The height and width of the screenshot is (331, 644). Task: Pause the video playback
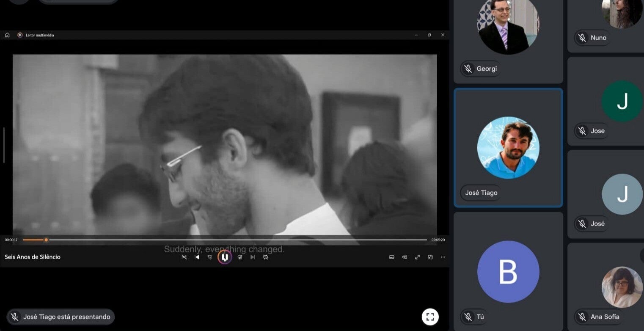(x=225, y=257)
